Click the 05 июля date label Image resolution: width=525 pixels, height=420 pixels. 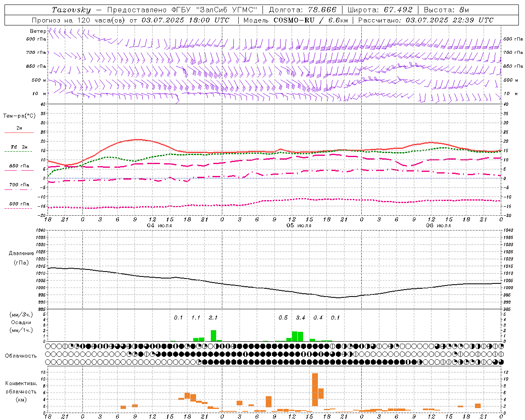(299, 226)
